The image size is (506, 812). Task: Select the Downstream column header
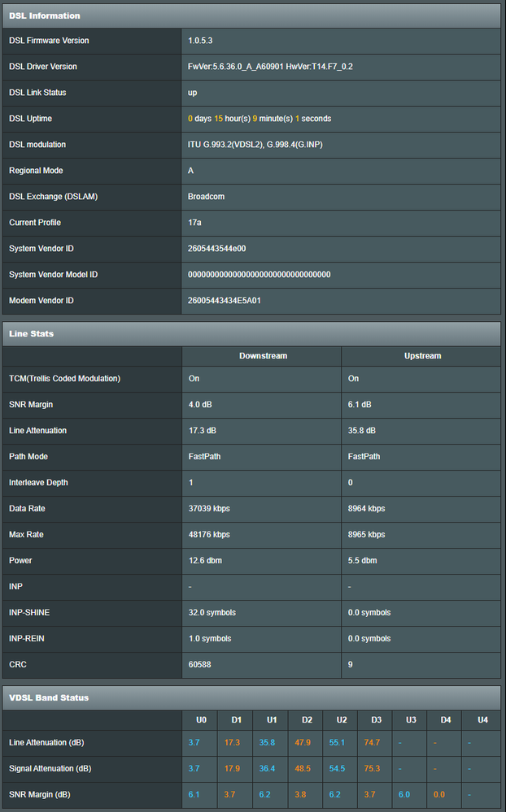263,356
